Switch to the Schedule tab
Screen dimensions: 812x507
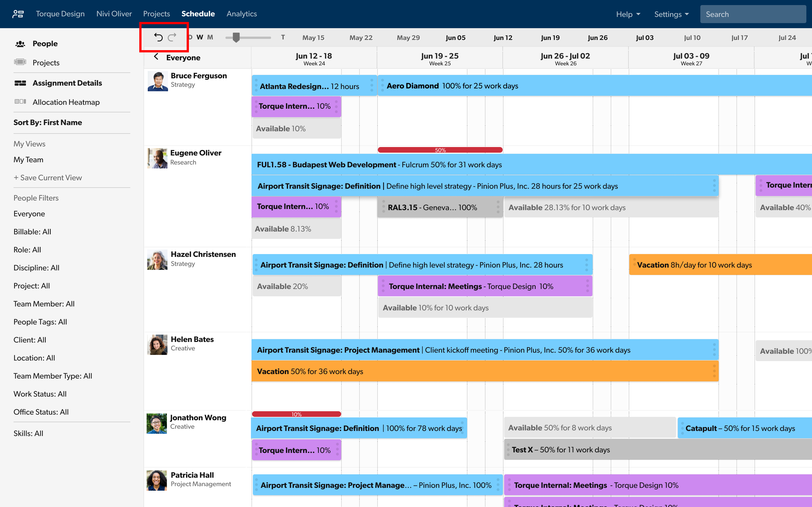coord(198,14)
